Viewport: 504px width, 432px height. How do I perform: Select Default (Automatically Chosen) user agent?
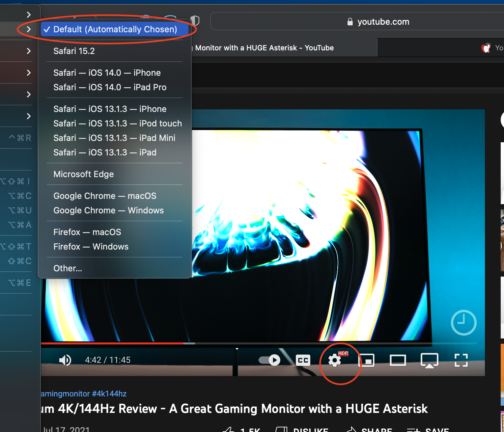coord(115,29)
